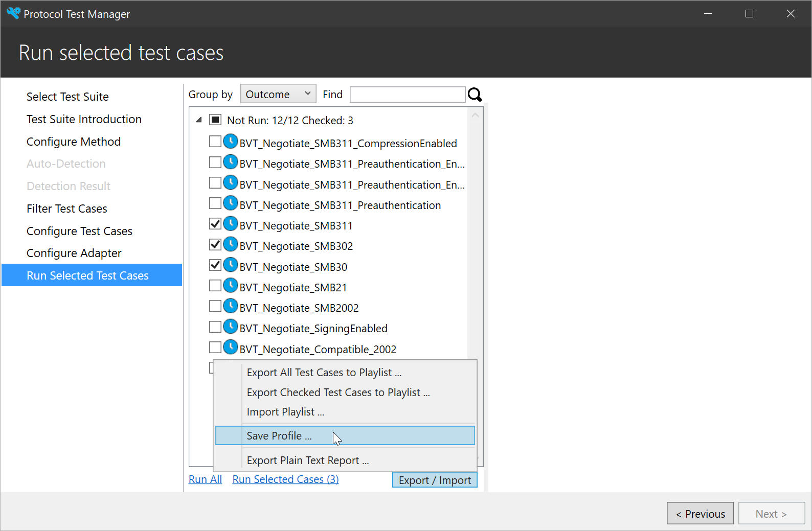The width and height of the screenshot is (812, 531).
Task: Toggle the Not Run group checkbox
Action: tap(215, 120)
